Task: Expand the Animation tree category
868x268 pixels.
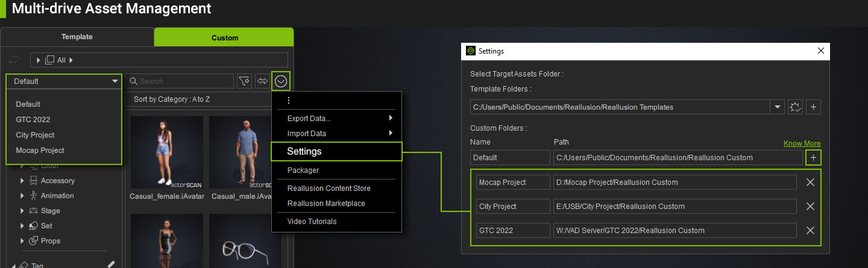Action: coord(22,196)
